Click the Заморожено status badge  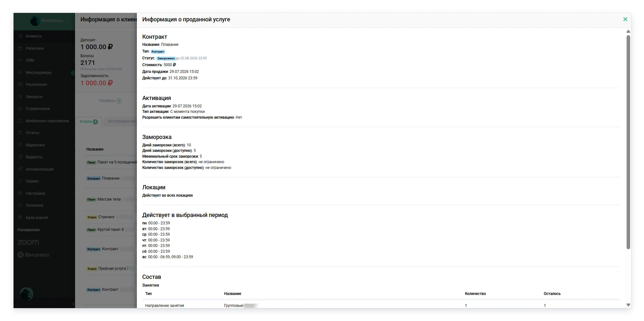166,58
